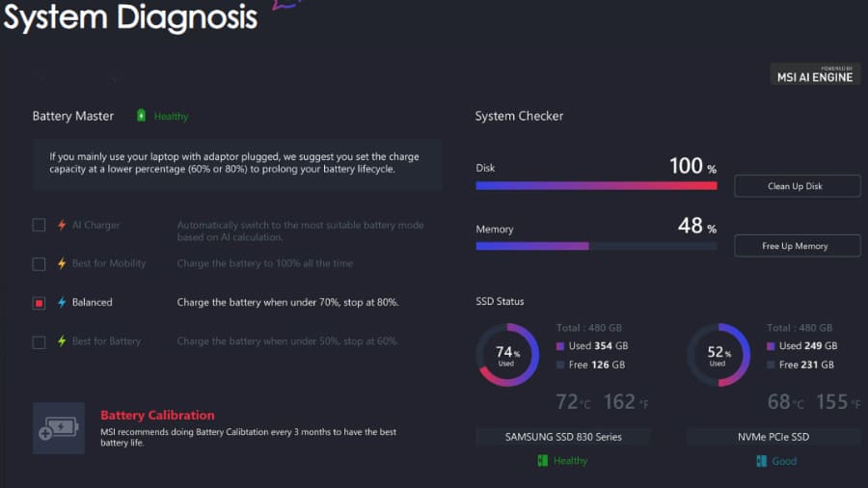Tick the Best for Battery checkbox
The height and width of the screenshot is (488, 868).
39,341
